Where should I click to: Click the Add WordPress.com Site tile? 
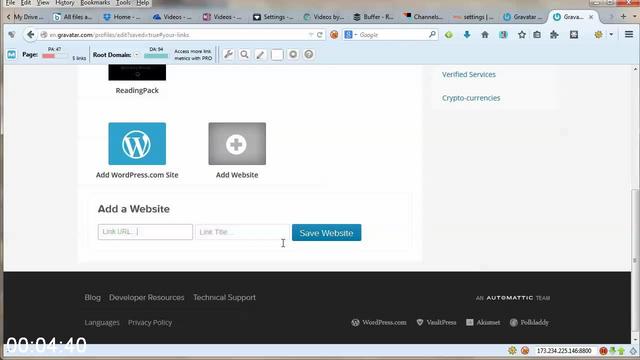[137, 144]
